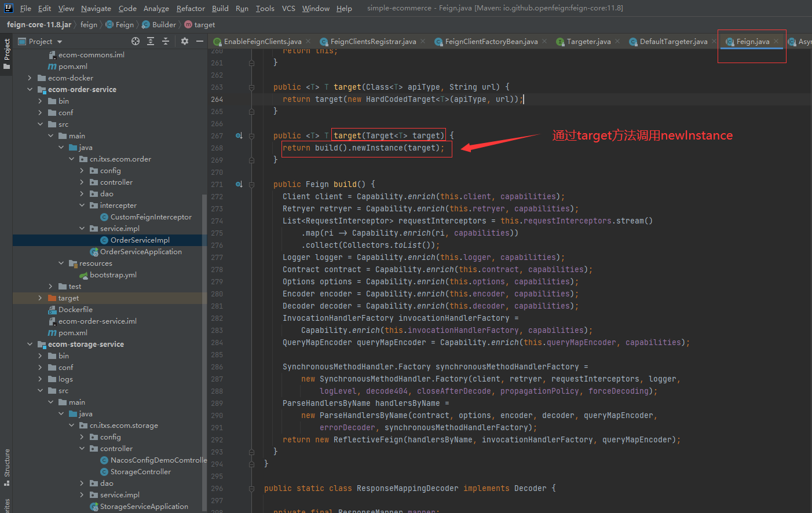Open the Refactor menu
Screen dimensions: 812x513
pos(191,8)
